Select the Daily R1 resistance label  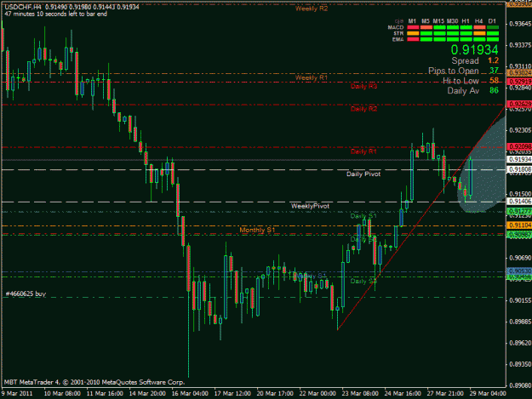(x=363, y=151)
